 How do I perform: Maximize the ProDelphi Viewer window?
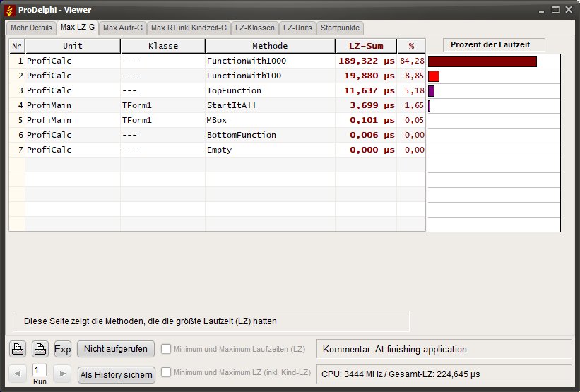(x=555, y=10)
